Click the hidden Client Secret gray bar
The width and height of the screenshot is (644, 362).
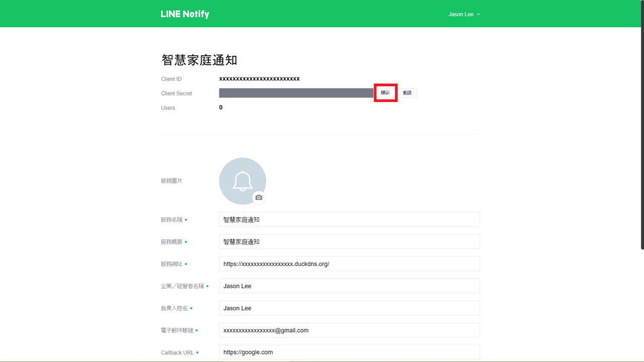click(296, 93)
